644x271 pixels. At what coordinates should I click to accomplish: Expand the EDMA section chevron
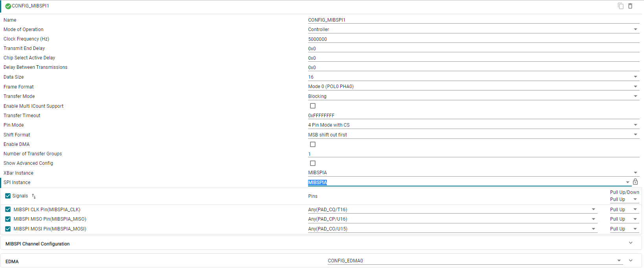(631, 260)
